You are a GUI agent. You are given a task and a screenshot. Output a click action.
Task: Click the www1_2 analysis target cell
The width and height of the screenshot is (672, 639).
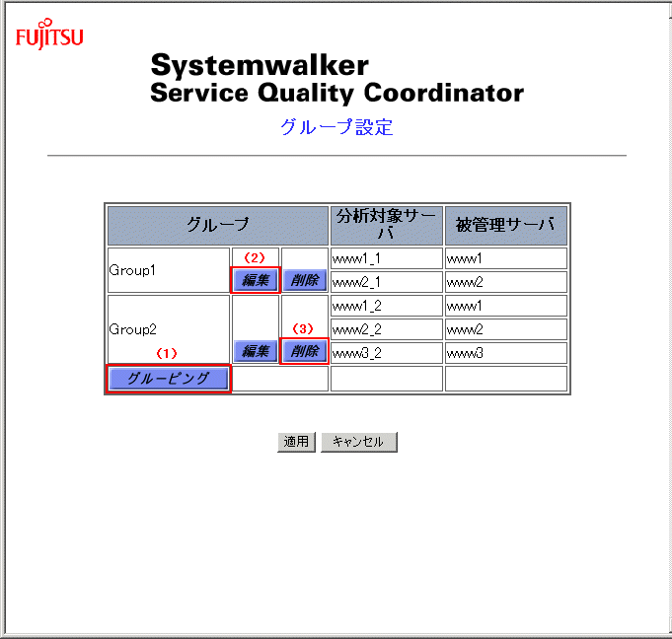tap(386, 306)
